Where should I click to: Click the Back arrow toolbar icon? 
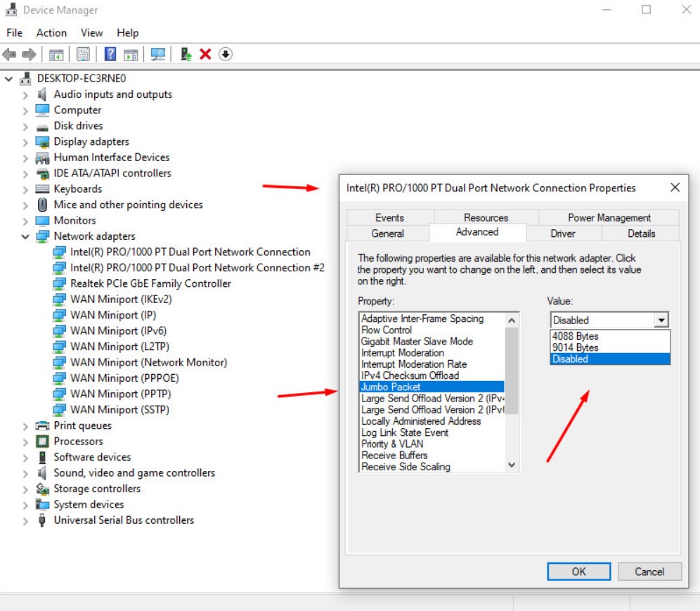(9, 54)
